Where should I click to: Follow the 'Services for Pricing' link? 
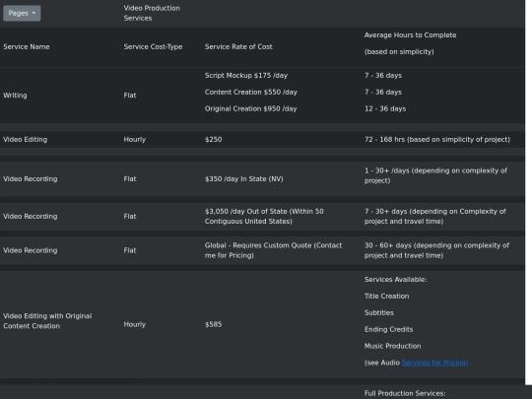click(434, 363)
